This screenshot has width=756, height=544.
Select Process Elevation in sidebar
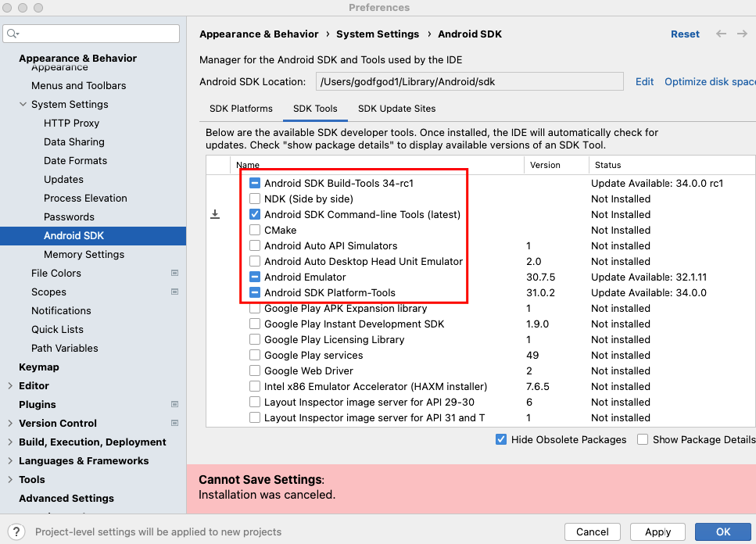(x=85, y=198)
